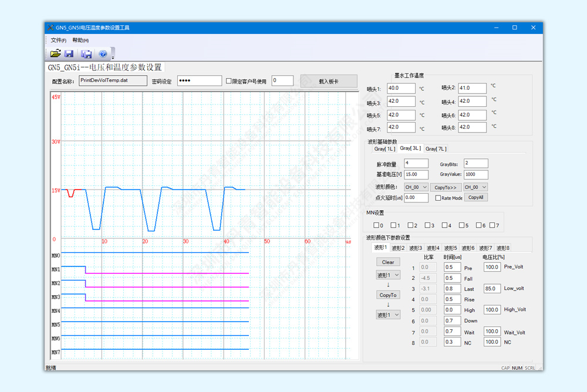
Task: Check MN setting box 4
Action: pos(444,225)
